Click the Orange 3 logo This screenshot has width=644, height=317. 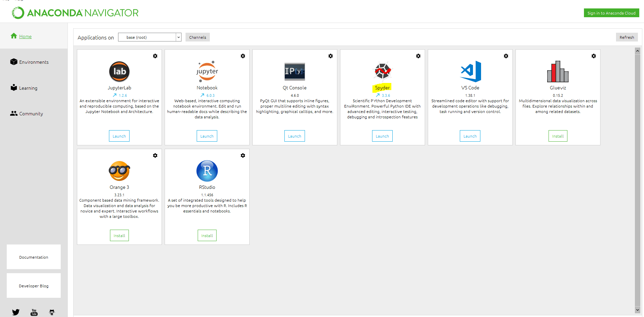click(x=119, y=171)
